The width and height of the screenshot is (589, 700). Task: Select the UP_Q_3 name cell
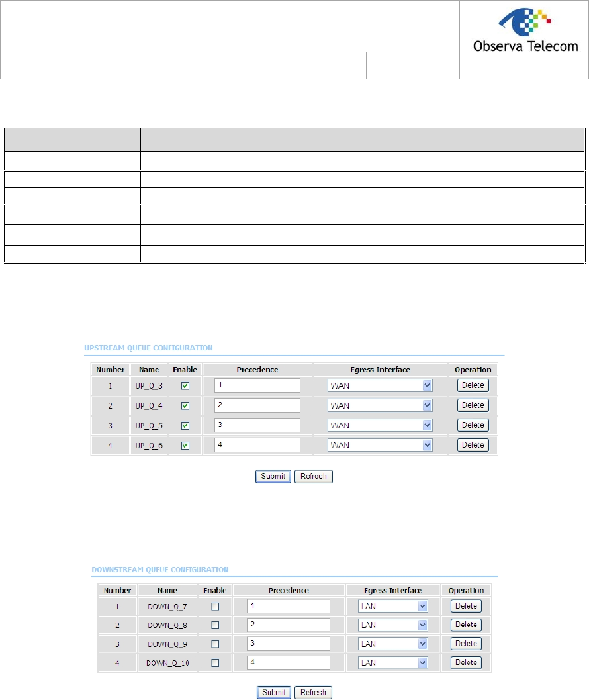coord(149,386)
